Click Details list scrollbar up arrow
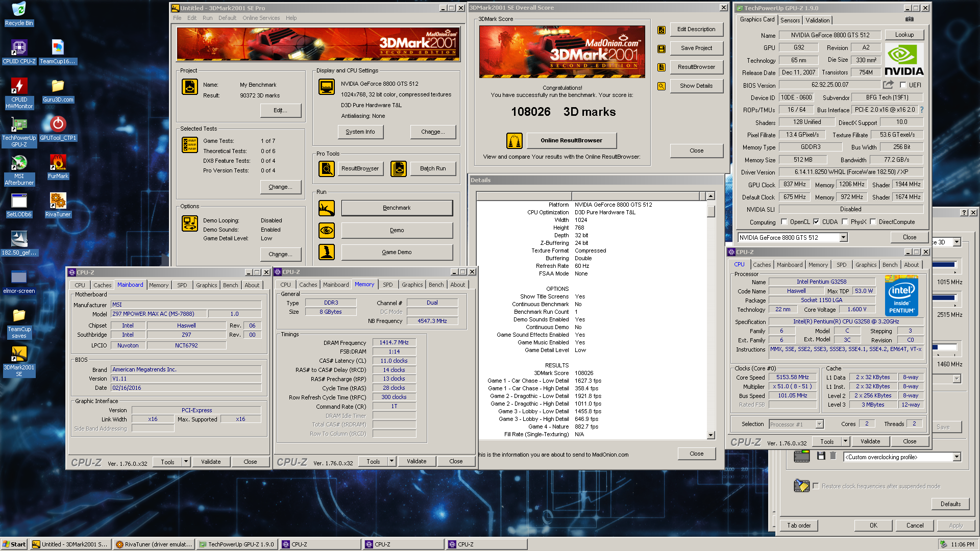Viewport: 980px width, 551px height. [x=710, y=196]
